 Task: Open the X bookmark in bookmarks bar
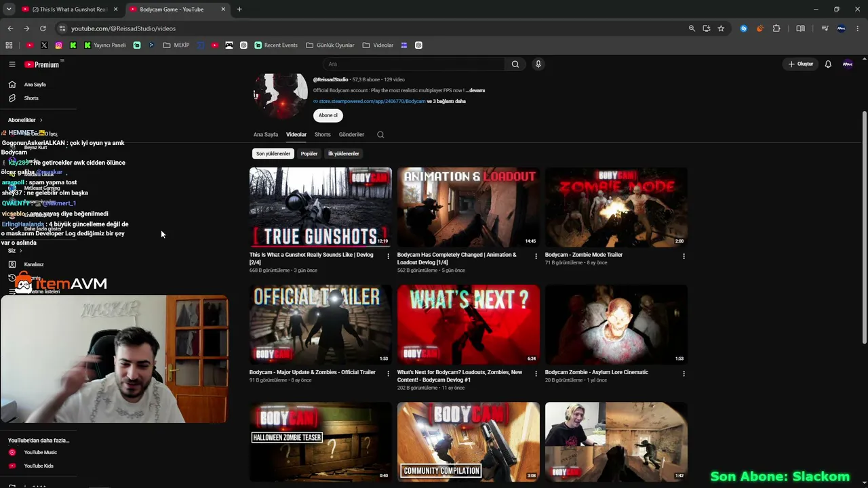pyautogui.click(x=44, y=45)
